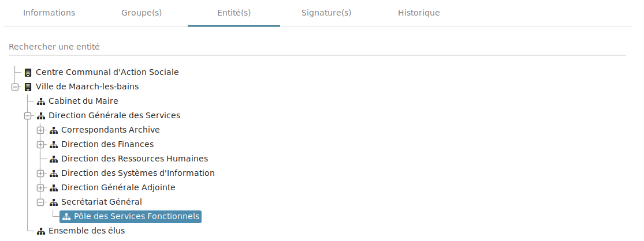Click the building icon next to Ville de Maarch-les-bains
Viewport: 644px width, 241px height.
click(x=28, y=87)
